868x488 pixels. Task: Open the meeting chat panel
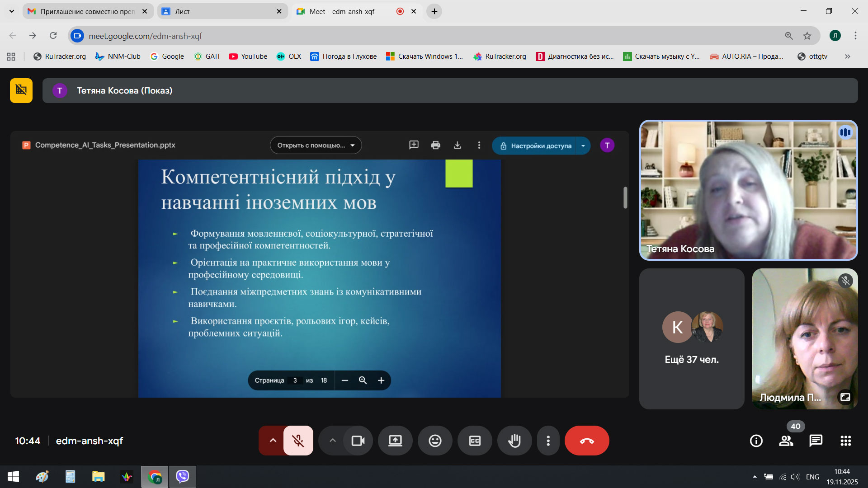816,441
